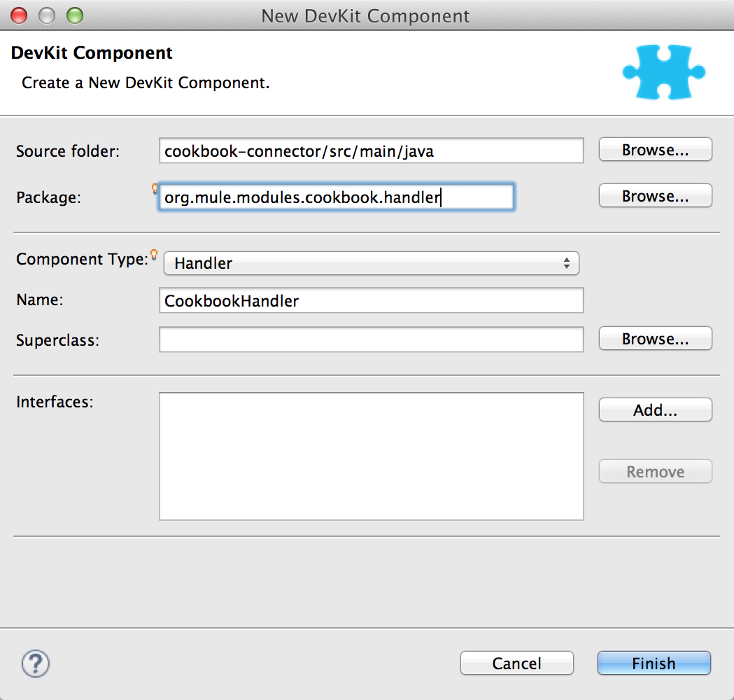Click the empty Superclass field
The image size is (734, 700).
[371, 339]
